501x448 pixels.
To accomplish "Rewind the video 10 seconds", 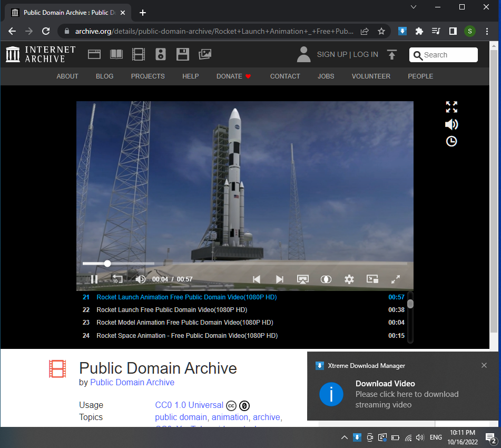I will (117, 279).
